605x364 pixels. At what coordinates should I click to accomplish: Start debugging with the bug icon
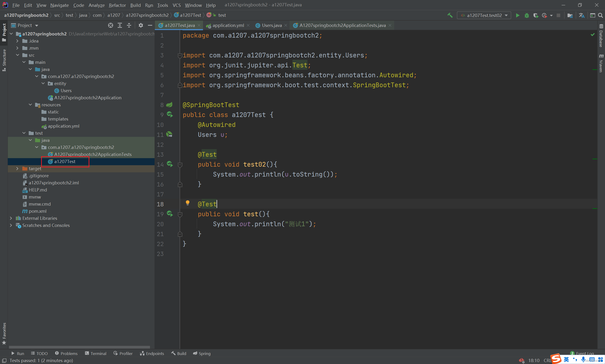tap(527, 15)
